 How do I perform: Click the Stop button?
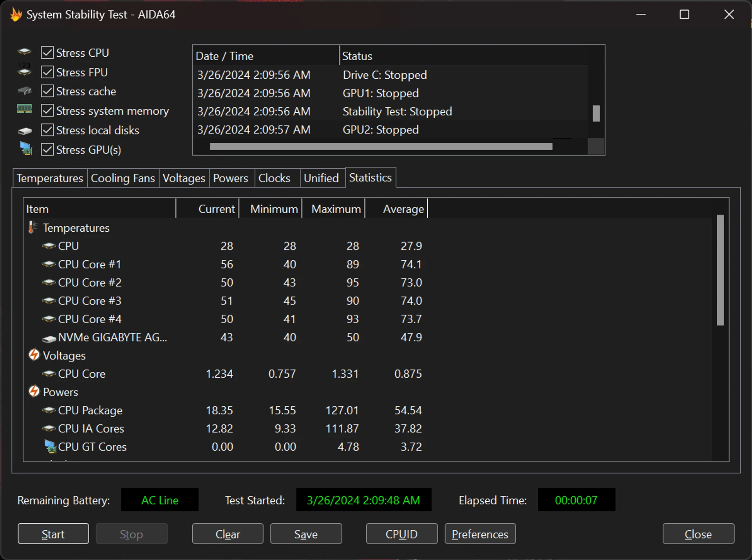pos(132,534)
